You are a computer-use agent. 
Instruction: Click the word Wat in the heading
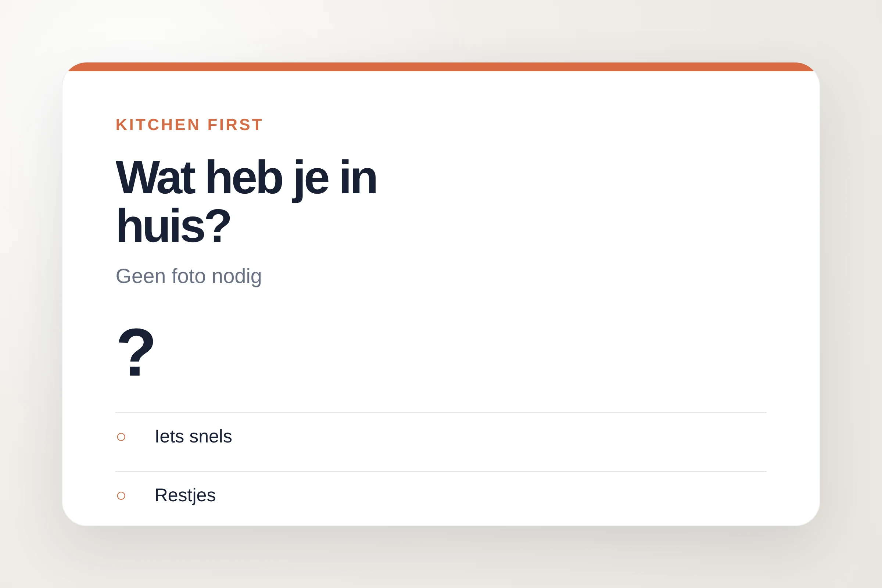155,177
